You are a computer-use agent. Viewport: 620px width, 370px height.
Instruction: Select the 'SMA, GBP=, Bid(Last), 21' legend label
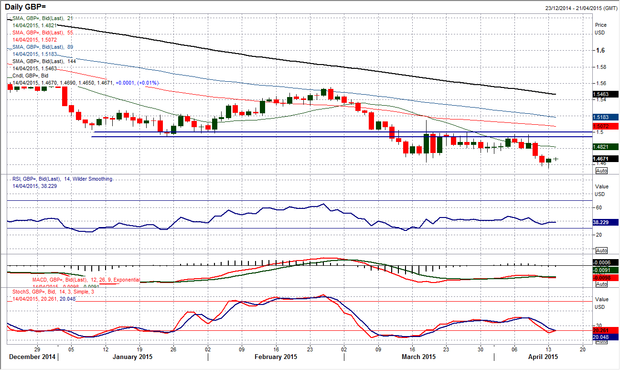coord(42,18)
